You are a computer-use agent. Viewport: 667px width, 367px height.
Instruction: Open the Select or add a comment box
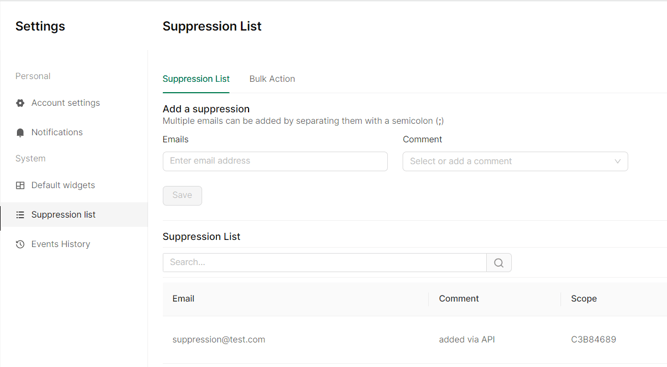tap(515, 161)
